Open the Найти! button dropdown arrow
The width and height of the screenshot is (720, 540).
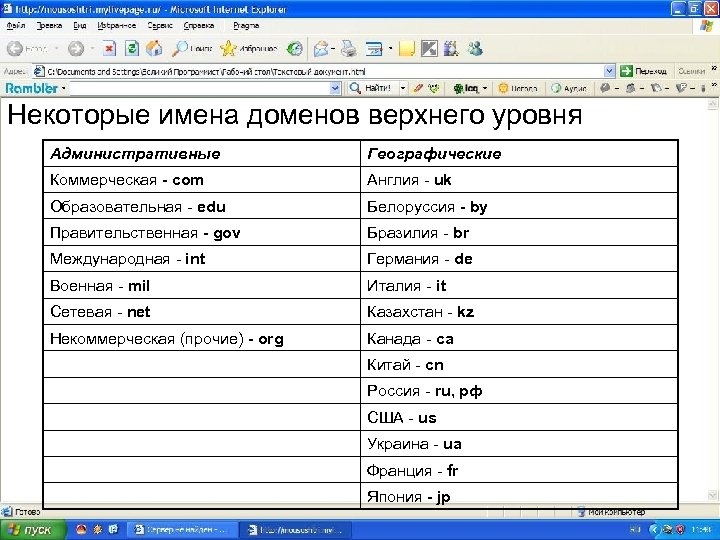(403, 88)
